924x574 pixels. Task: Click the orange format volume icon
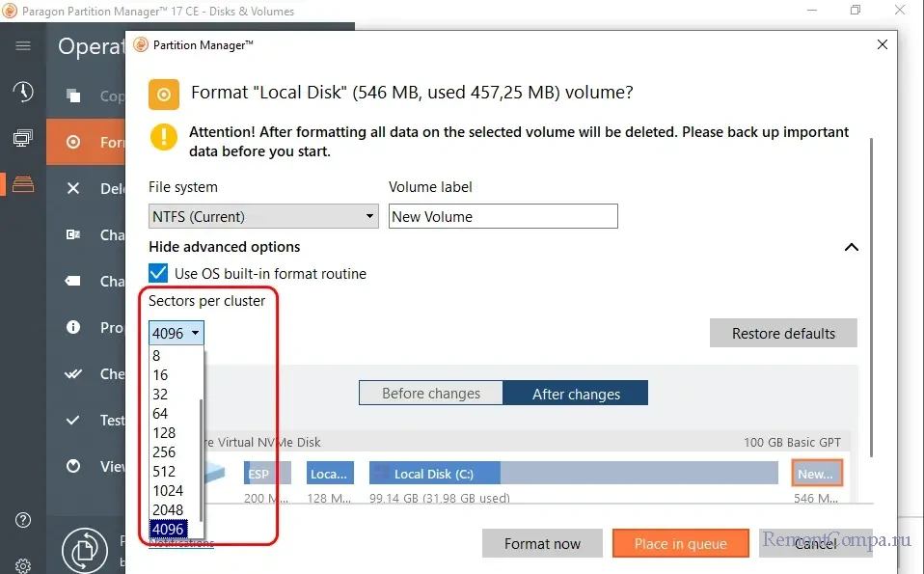point(164,95)
